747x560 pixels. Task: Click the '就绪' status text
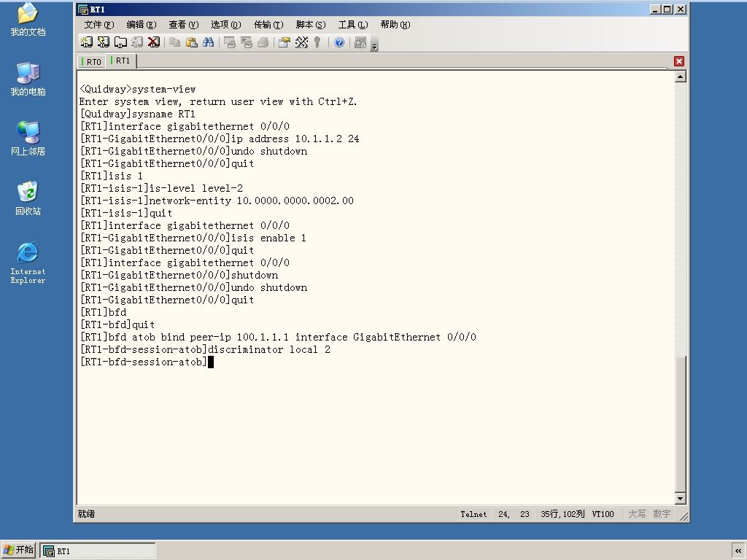[86, 514]
